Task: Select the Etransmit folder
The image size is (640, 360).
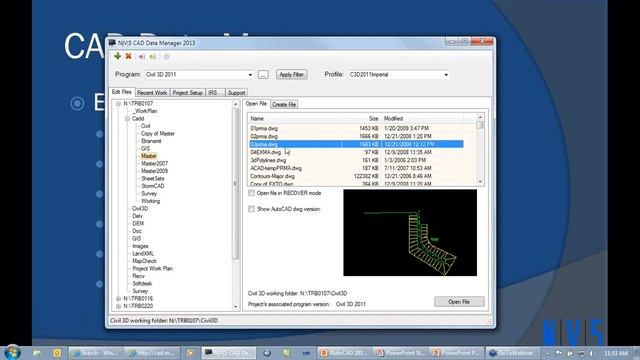Action: coord(151,141)
